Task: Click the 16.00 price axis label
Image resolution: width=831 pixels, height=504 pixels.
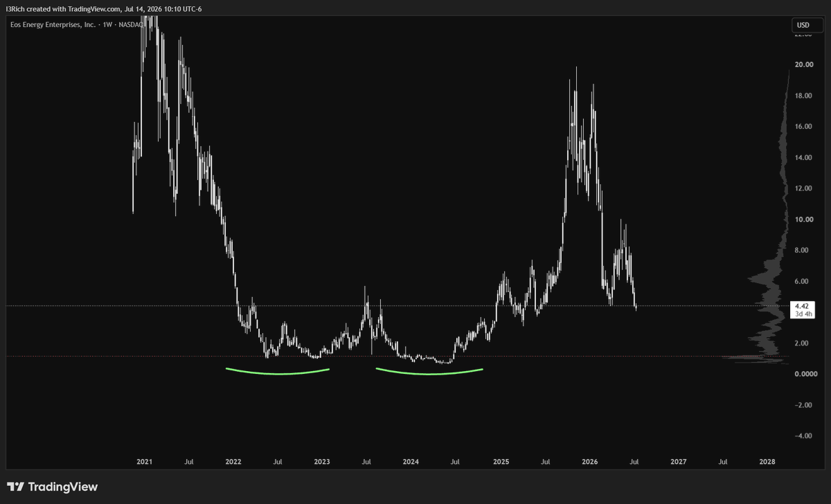Action: coord(803,127)
